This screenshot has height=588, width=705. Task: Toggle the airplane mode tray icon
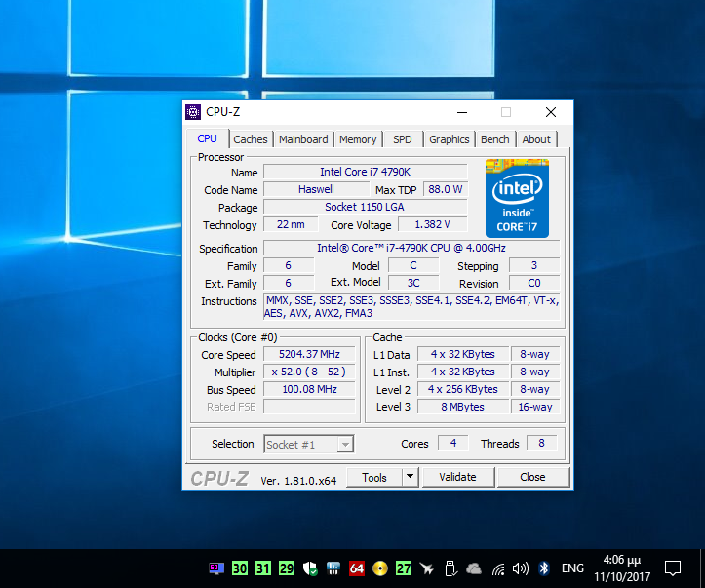(x=427, y=569)
